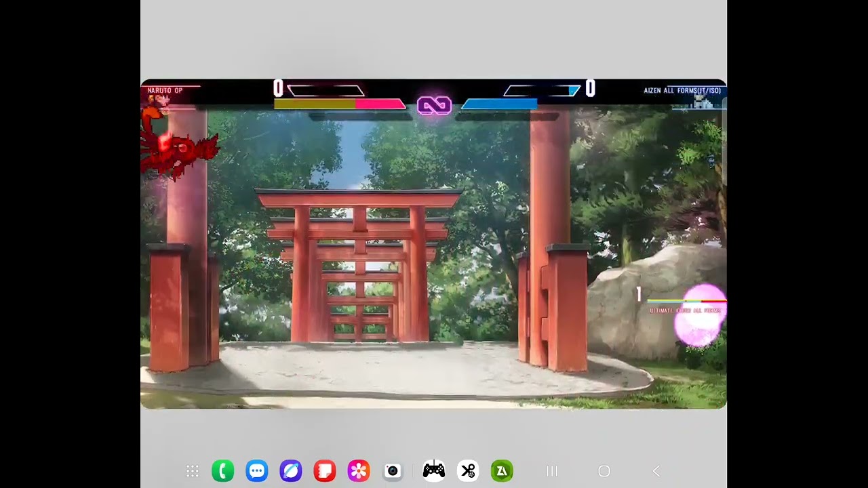Image resolution: width=868 pixels, height=488 pixels.
Task: Launch the green ZArchiver app
Action: [502, 471]
